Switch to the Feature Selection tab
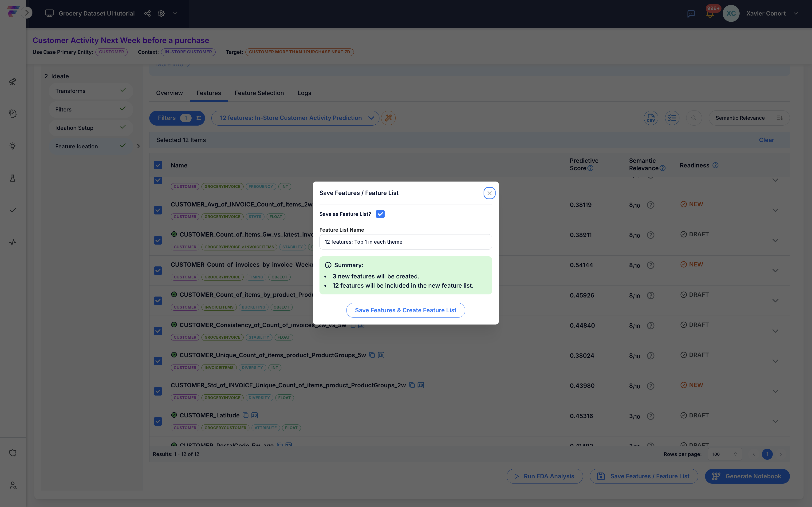 [x=259, y=93]
